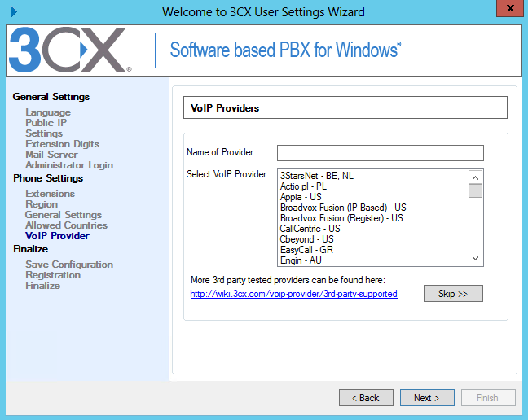Choose CallCentric - US provider

click(310, 229)
